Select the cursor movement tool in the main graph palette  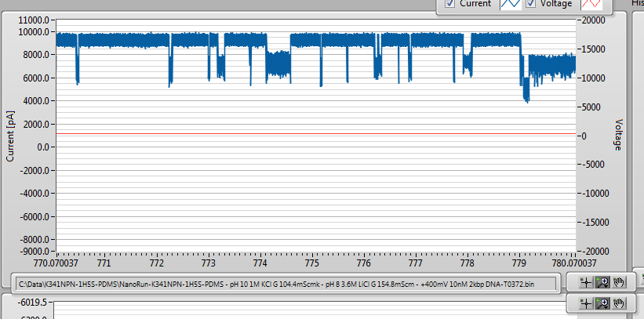pos(586,281)
